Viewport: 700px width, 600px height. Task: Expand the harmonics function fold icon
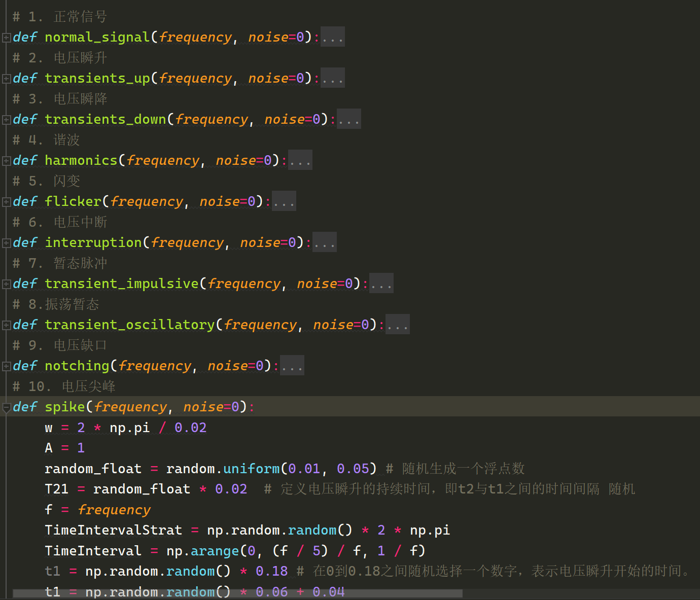click(6, 161)
